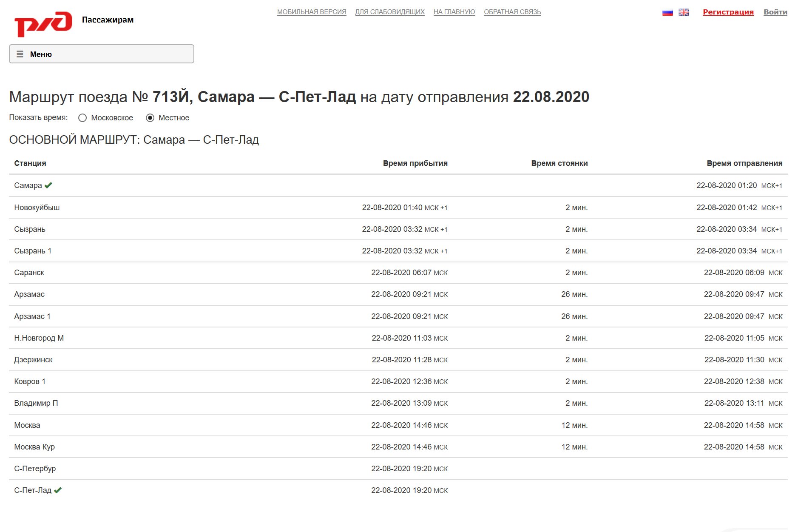
Task: Click Ковров 1 arrival time 12:36
Action: click(409, 381)
